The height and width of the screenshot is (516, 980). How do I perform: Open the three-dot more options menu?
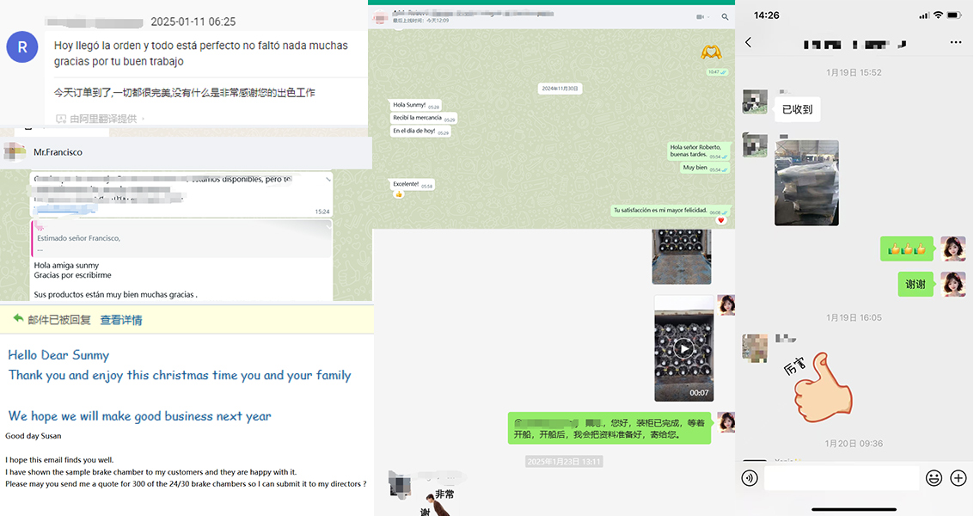[956, 42]
